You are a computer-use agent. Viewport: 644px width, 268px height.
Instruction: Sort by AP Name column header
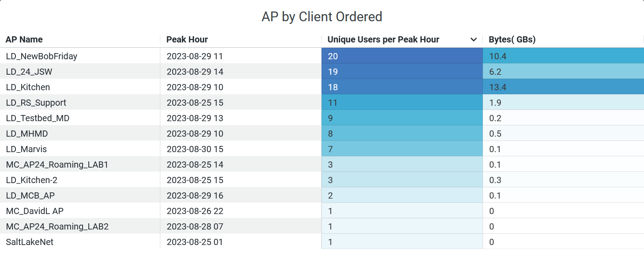[x=24, y=40]
